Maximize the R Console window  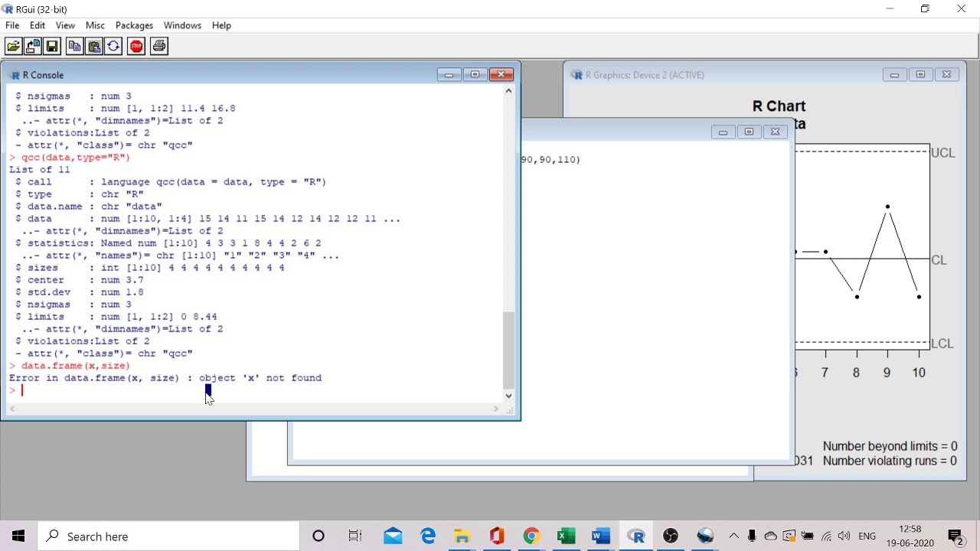(x=475, y=74)
